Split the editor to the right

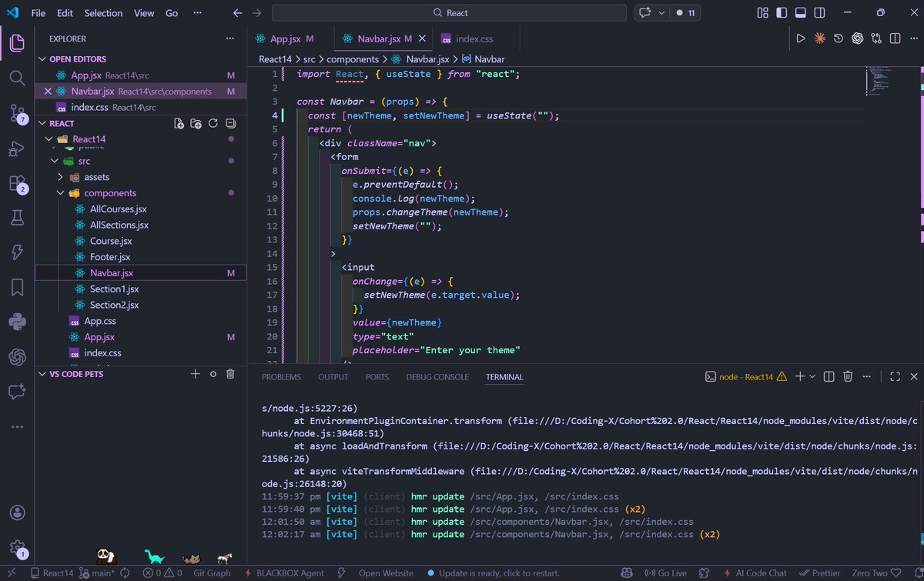click(895, 38)
